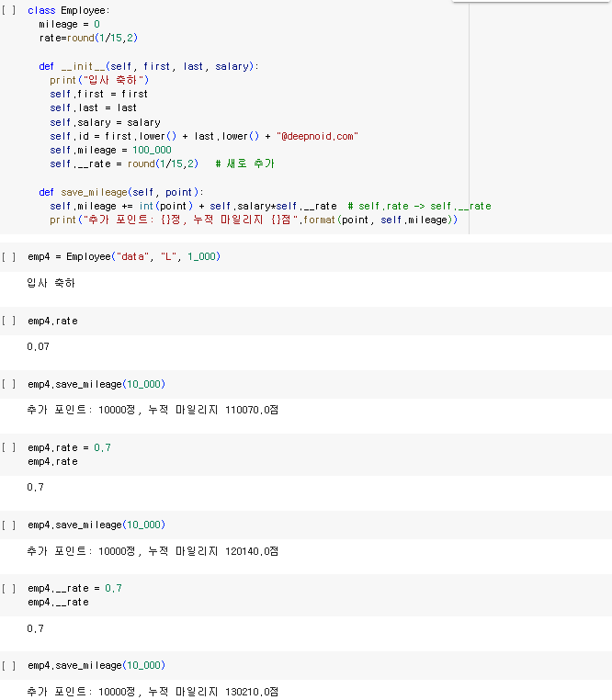Viewport: 612px width, 700px height.
Task: Run the save_mileage cell that outputs 120140.0점
Action: 8,525
